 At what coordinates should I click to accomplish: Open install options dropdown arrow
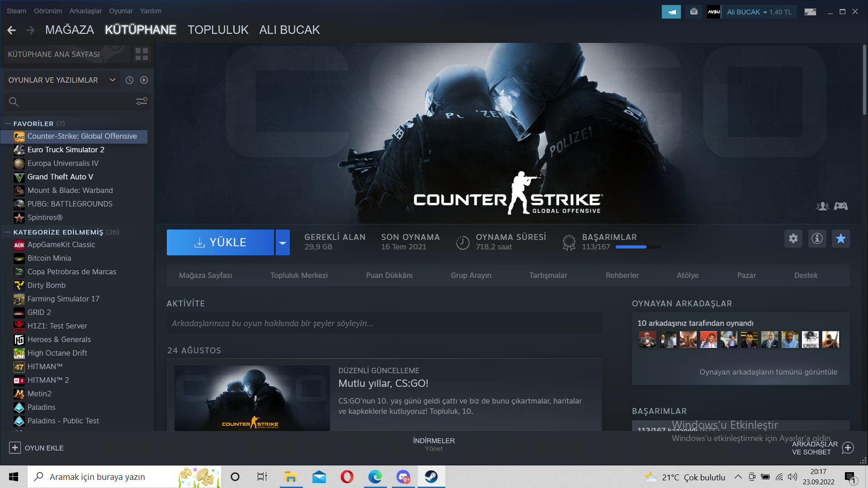(283, 243)
